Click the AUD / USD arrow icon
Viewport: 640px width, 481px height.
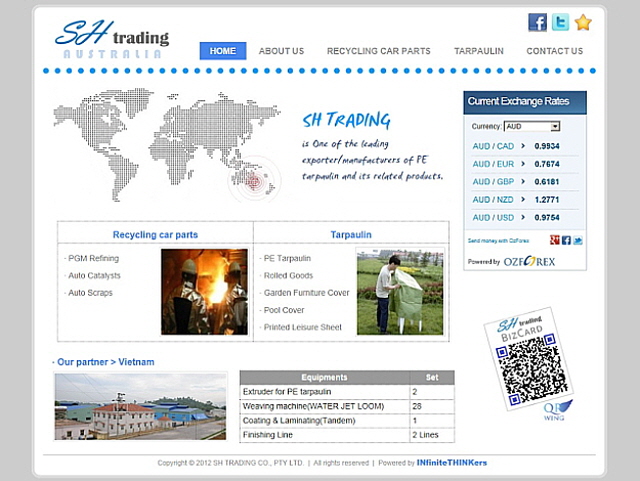tap(523, 217)
